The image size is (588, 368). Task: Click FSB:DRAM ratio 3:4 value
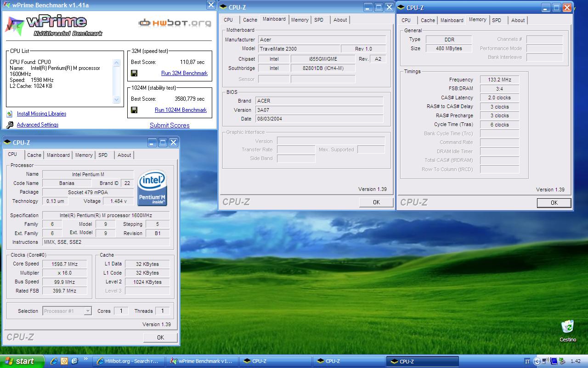499,88
